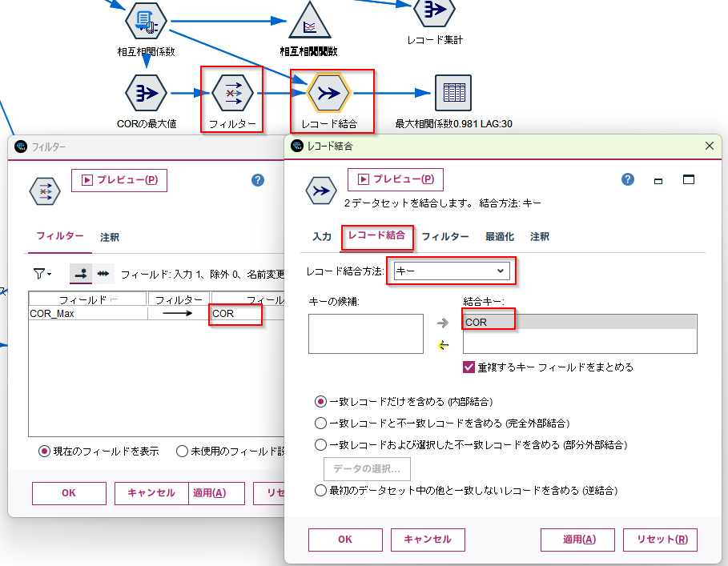Click プレビュー(P) in フィルター dialog

tap(119, 180)
